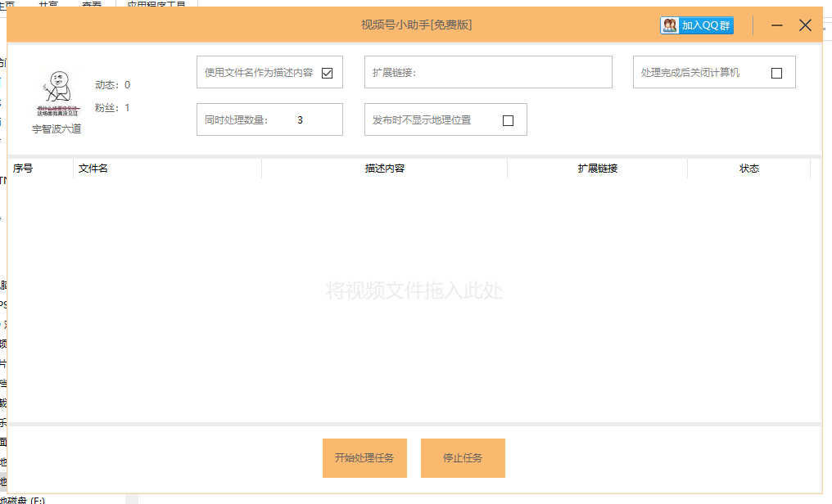Click the 扩展链接 column header
Image resolution: width=832 pixels, height=504 pixels.
(598, 169)
